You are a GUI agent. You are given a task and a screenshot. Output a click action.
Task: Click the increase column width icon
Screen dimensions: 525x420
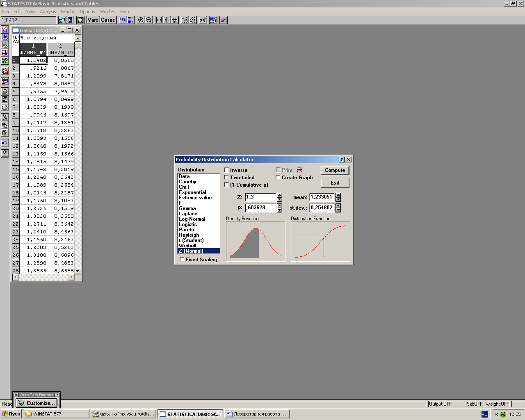coord(159,20)
